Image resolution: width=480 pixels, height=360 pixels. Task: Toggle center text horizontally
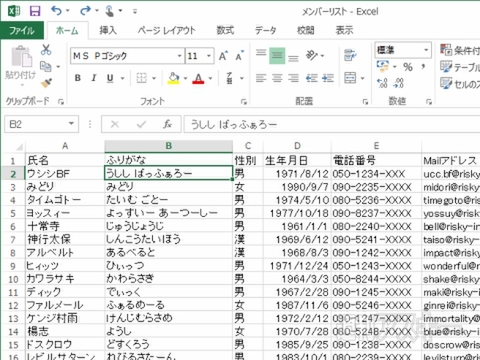[277, 78]
